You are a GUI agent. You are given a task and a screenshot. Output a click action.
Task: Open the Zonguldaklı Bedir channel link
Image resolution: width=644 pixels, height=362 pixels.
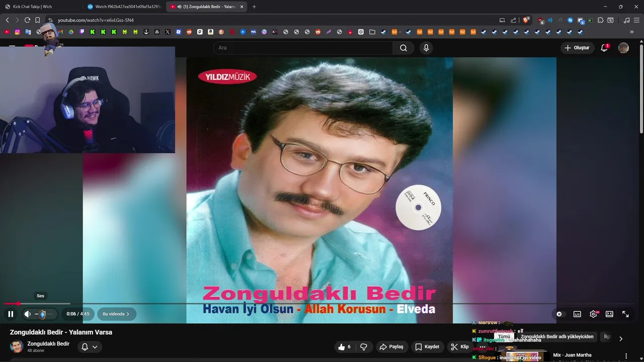tap(48, 344)
